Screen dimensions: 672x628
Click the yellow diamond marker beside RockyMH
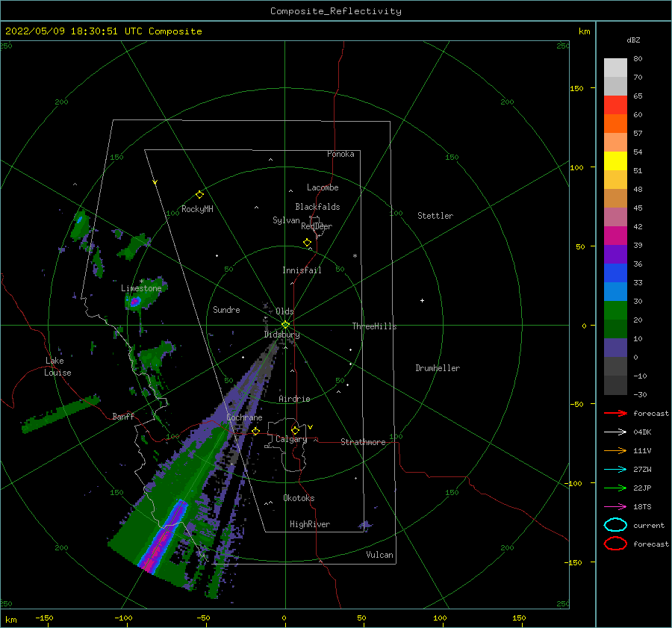(x=199, y=195)
